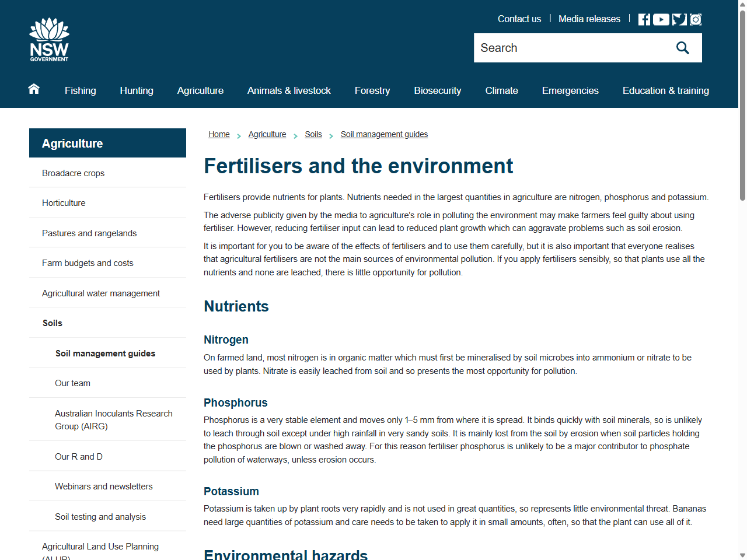Open Horticulture in the sidebar
This screenshot has width=747, height=560.
[64, 202]
